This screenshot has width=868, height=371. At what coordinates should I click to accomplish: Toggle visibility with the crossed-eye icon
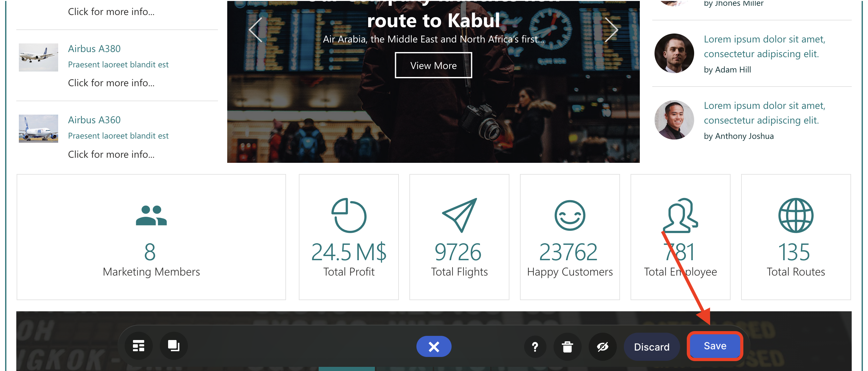click(x=602, y=347)
